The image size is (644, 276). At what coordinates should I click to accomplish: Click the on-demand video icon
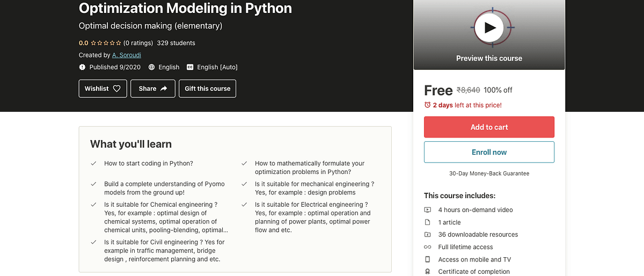pyautogui.click(x=427, y=210)
